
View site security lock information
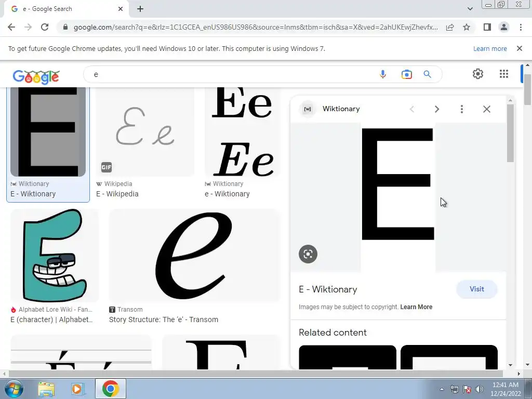pos(65,27)
